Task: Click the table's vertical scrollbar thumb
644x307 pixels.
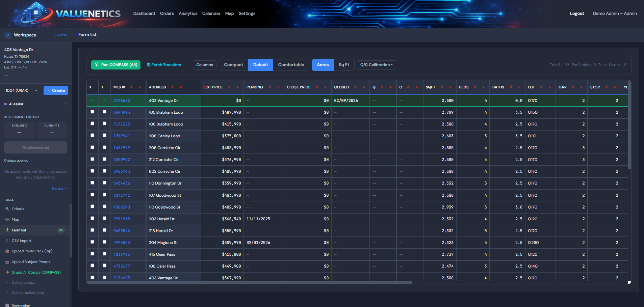Action: 629,125
